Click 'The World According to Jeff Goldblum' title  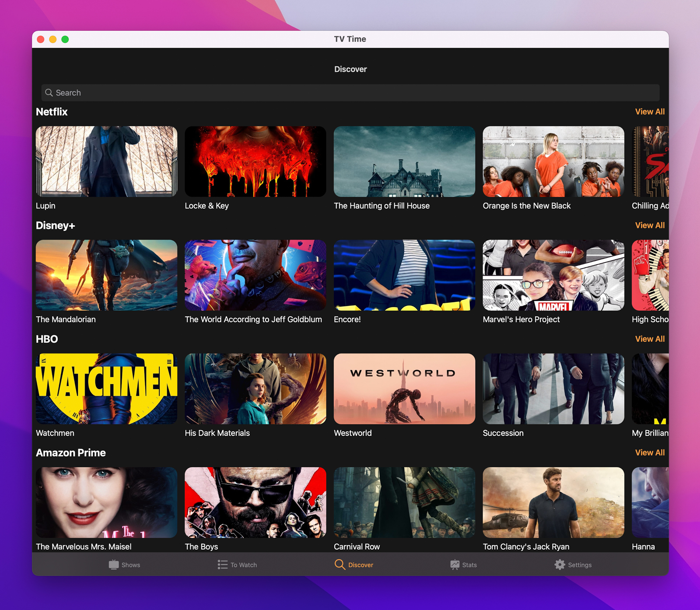coord(253,319)
